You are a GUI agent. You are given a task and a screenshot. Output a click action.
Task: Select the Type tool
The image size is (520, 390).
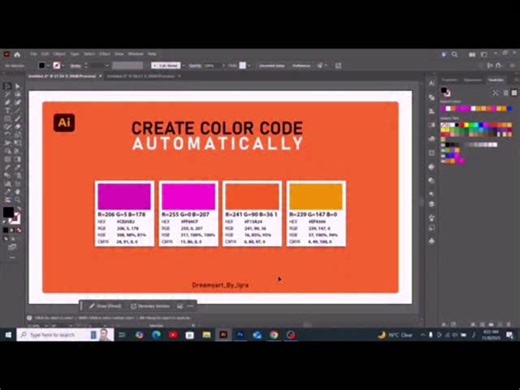pyautogui.click(x=7, y=111)
